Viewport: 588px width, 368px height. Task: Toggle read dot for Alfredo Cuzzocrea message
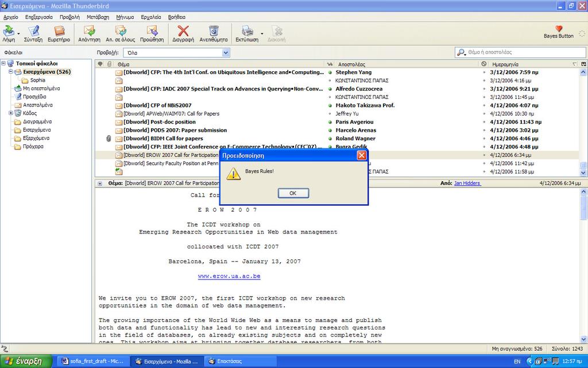[330, 89]
